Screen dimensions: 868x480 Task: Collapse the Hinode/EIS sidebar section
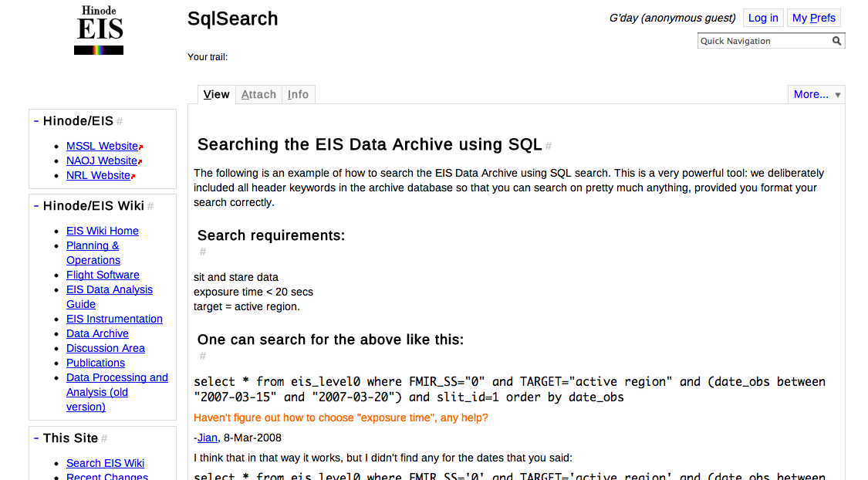(x=36, y=121)
